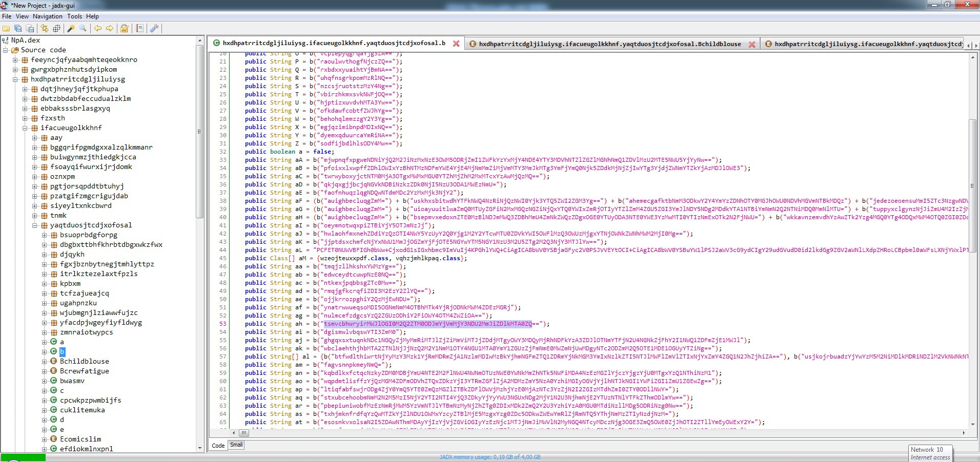Click the package icon beside ugahpnzku
980x462 pixels.
tap(53, 303)
